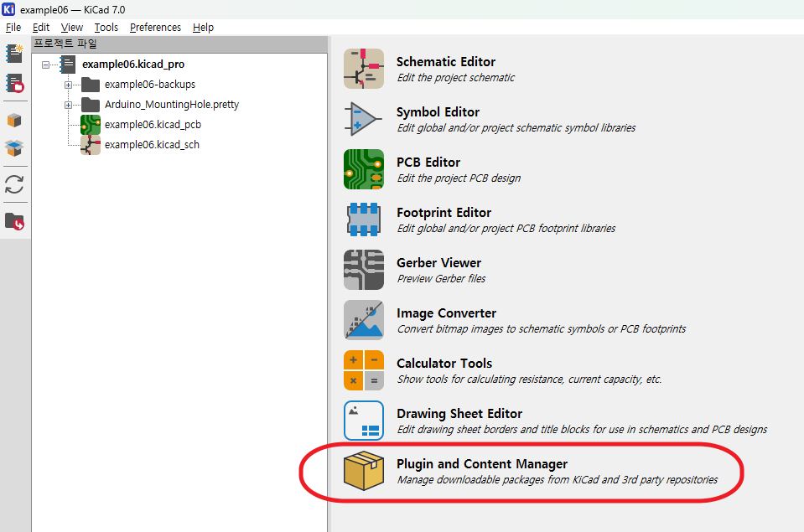Click 'Image Converter' title text
Viewport: 804px width, 532px height.
[446, 313]
